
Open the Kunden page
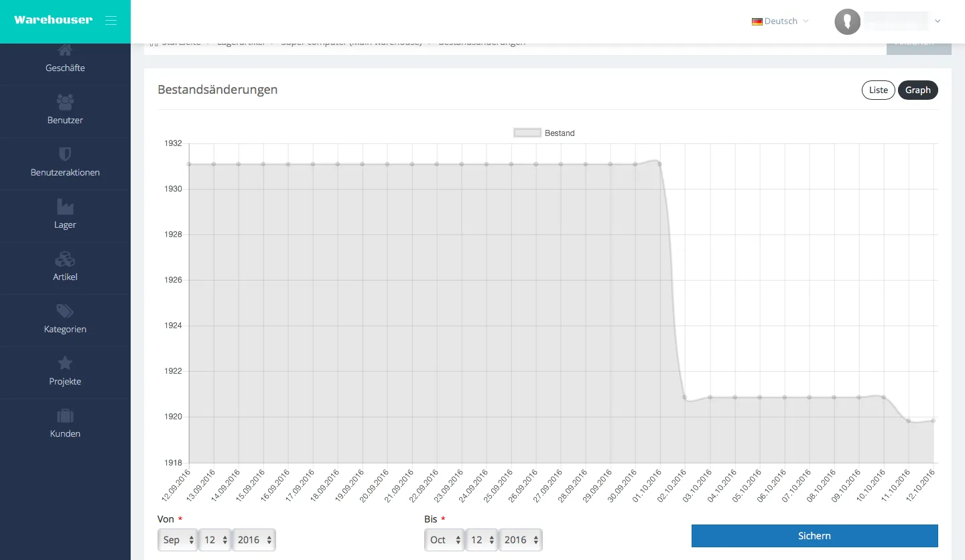click(65, 425)
